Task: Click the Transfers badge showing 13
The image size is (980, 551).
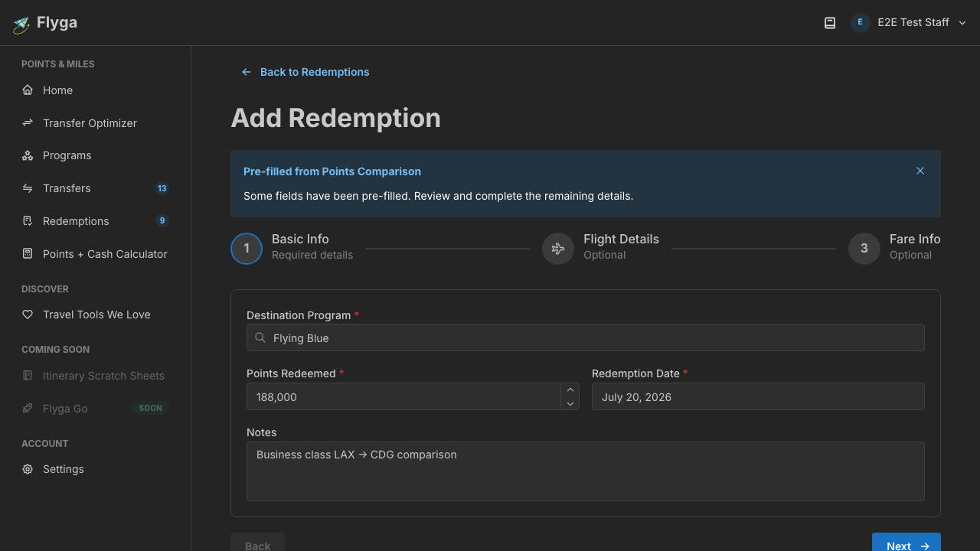Action: 162,188
